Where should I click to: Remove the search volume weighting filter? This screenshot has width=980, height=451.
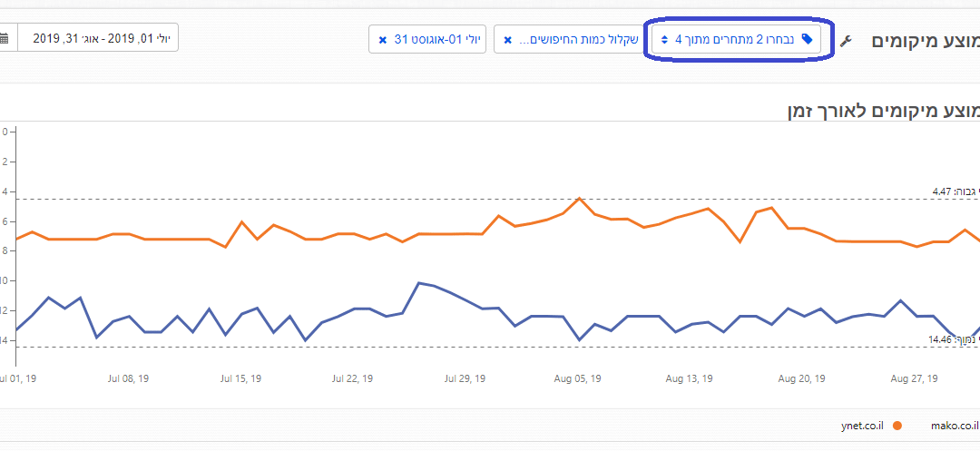pos(507,41)
